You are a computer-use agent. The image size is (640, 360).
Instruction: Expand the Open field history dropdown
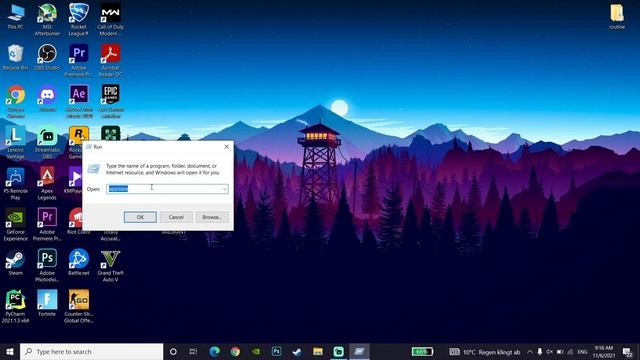[x=224, y=189]
